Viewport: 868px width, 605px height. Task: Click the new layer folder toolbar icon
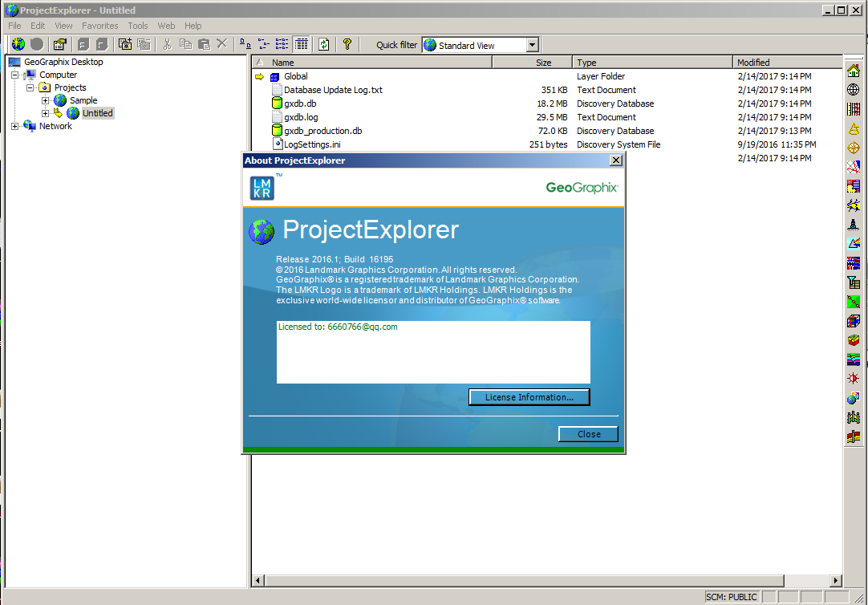tap(125, 44)
